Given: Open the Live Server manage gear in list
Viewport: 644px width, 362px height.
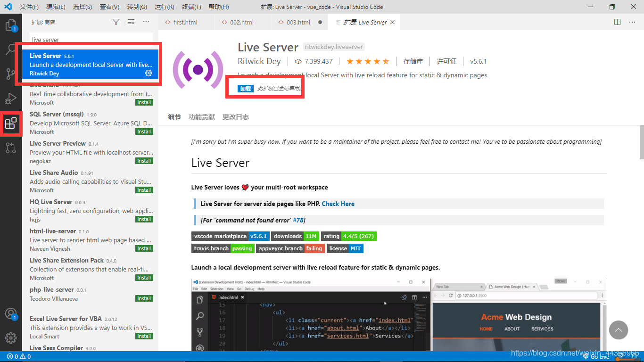Looking at the screenshot, I should 149,73.
